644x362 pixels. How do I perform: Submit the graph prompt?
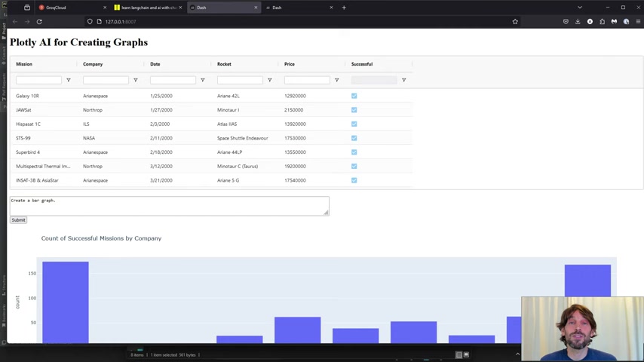click(x=19, y=220)
